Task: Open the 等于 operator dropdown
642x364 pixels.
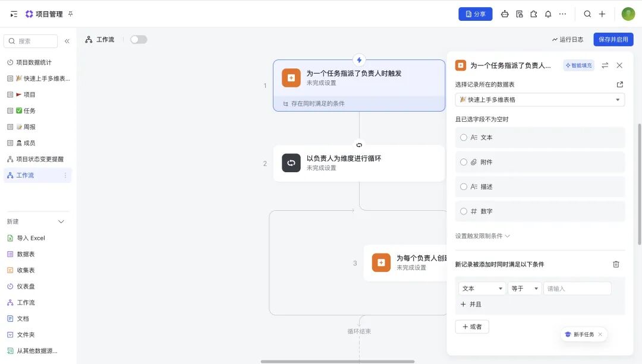Action: (524, 289)
